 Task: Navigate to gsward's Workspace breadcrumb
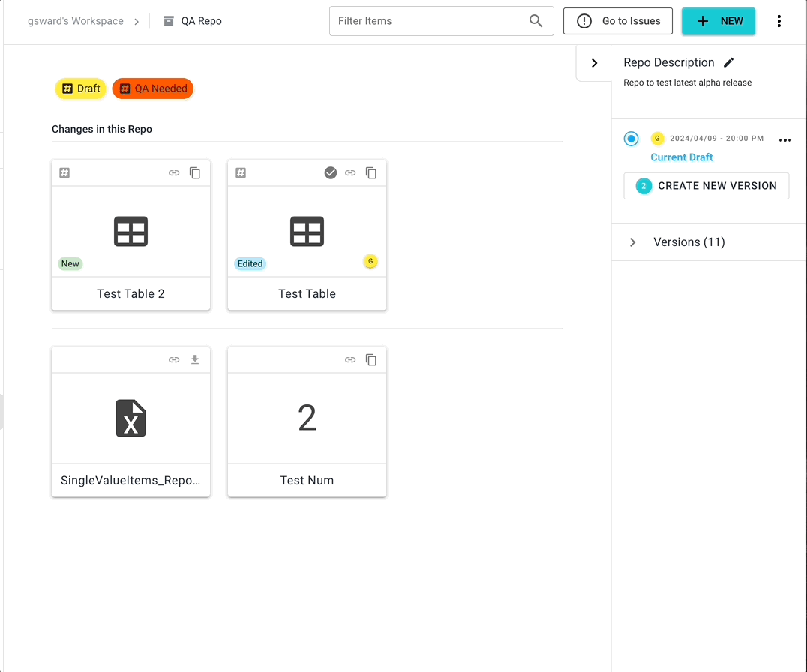[76, 21]
